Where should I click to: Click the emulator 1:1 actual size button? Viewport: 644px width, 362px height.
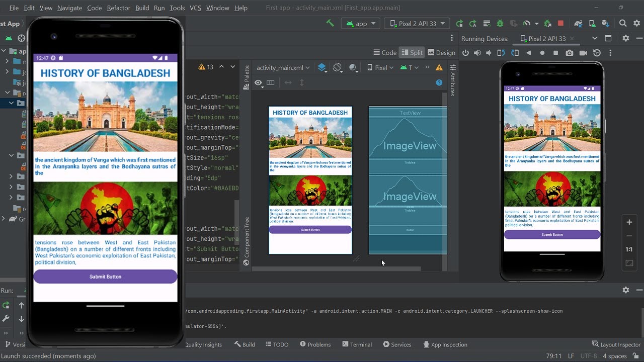(x=629, y=249)
